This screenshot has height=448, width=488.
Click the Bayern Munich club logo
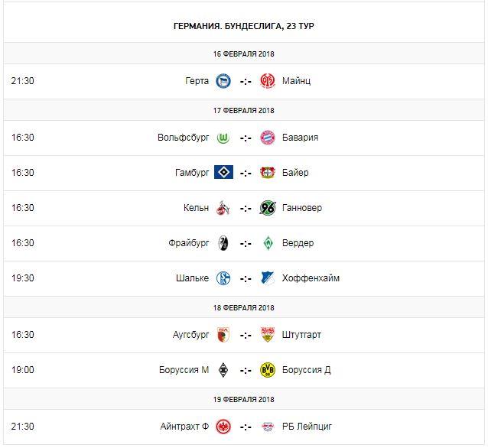[x=267, y=138]
